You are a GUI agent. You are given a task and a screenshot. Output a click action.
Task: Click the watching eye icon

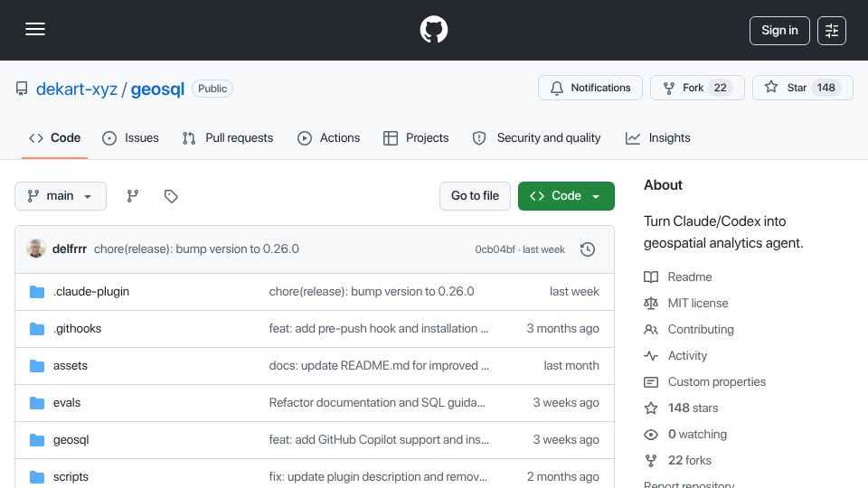pyautogui.click(x=651, y=435)
